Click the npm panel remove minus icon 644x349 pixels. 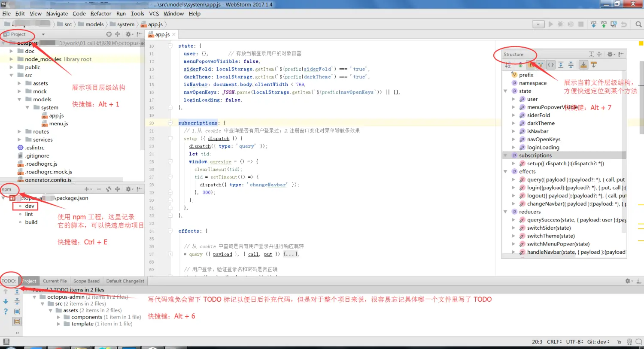[x=99, y=189]
